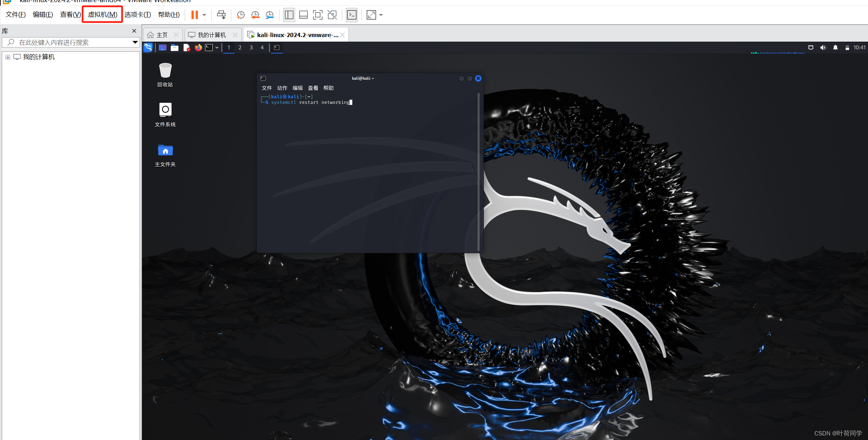
Task: Open the 文件(F) menu
Action: click(16, 14)
